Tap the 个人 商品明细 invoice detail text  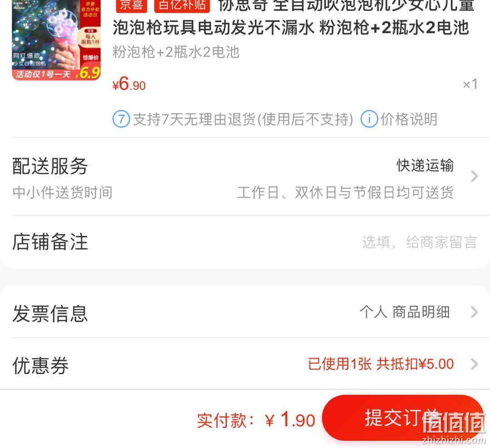405,312
